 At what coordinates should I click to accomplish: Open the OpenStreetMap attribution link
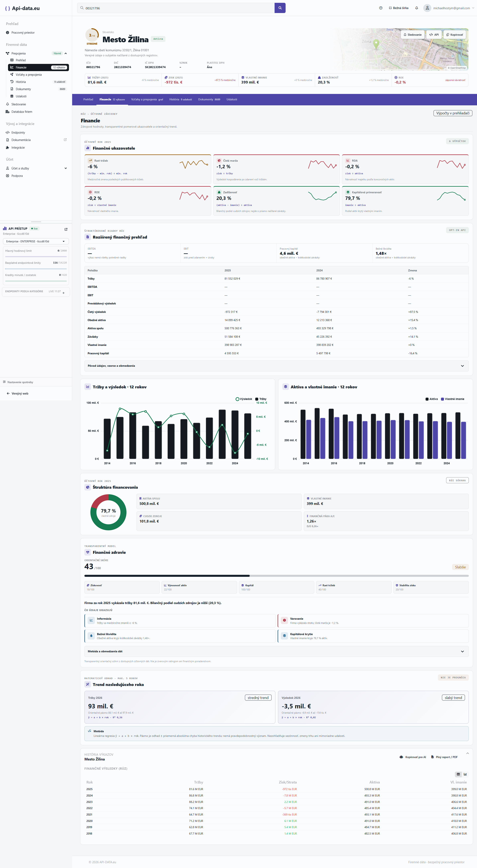pyautogui.click(x=457, y=68)
